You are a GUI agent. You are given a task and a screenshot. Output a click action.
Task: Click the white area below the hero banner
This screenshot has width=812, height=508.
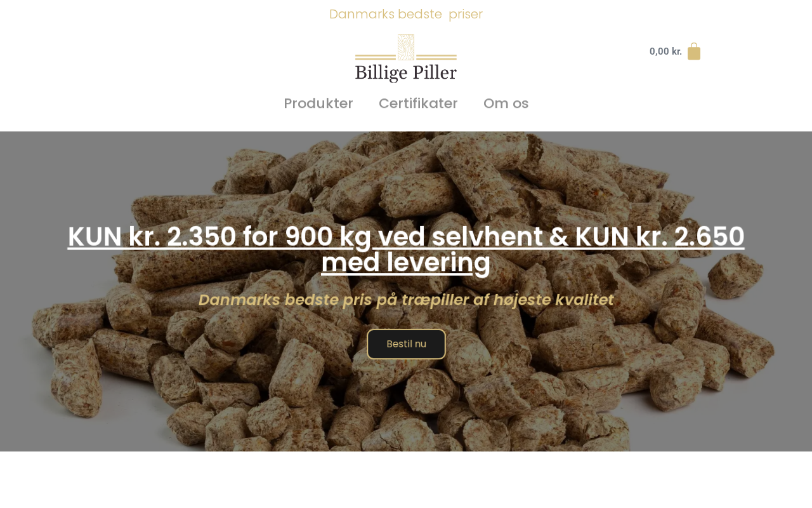click(406, 479)
